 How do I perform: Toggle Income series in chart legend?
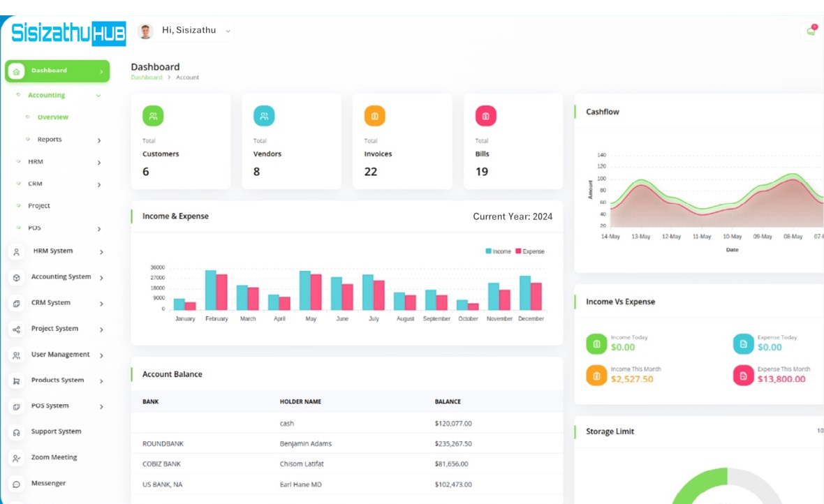pos(499,251)
